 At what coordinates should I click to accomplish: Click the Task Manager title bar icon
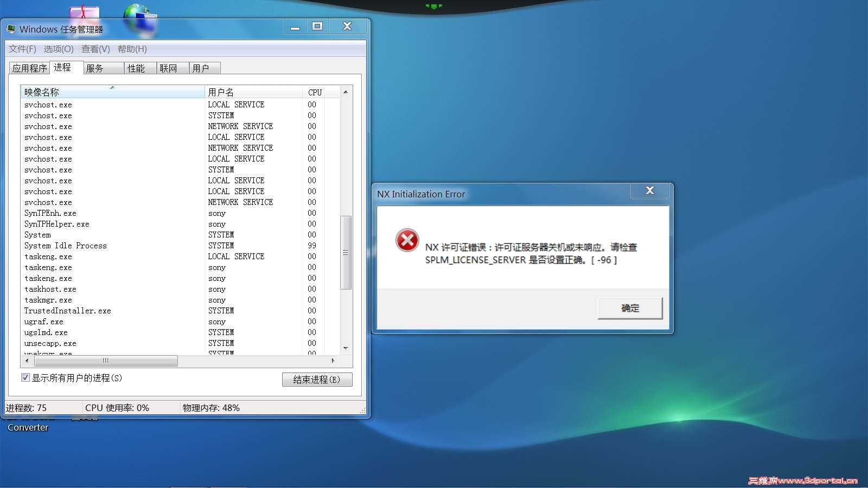click(x=11, y=29)
